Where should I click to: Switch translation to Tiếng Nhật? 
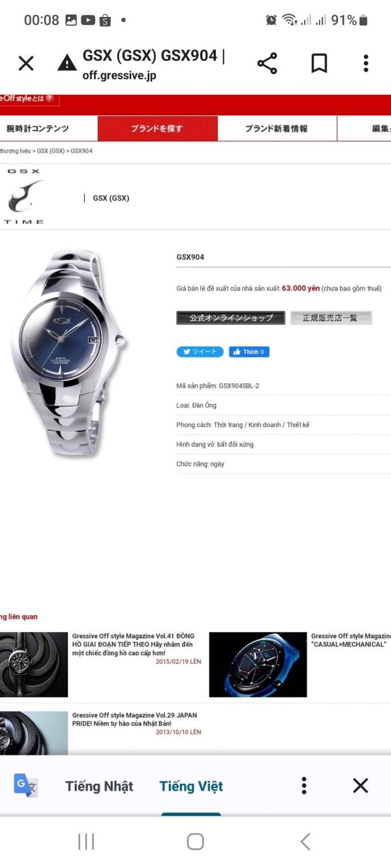tap(99, 786)
